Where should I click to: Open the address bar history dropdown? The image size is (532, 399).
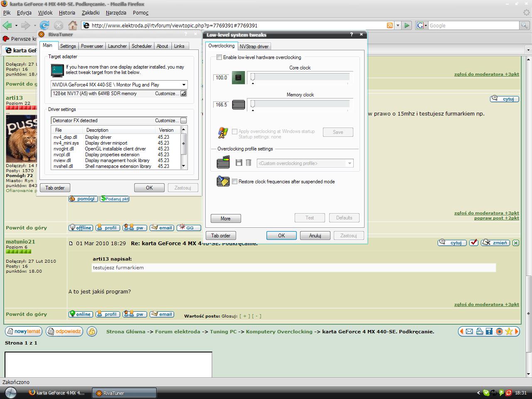(x=398, y=25)
